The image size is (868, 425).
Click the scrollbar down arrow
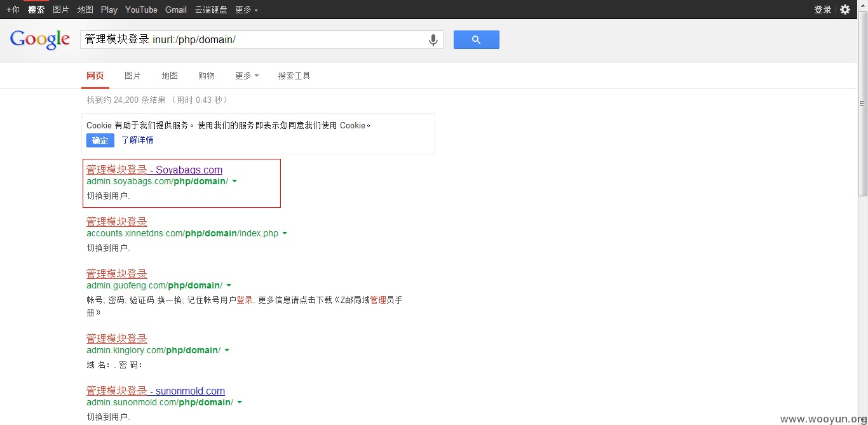coord(863,419)
